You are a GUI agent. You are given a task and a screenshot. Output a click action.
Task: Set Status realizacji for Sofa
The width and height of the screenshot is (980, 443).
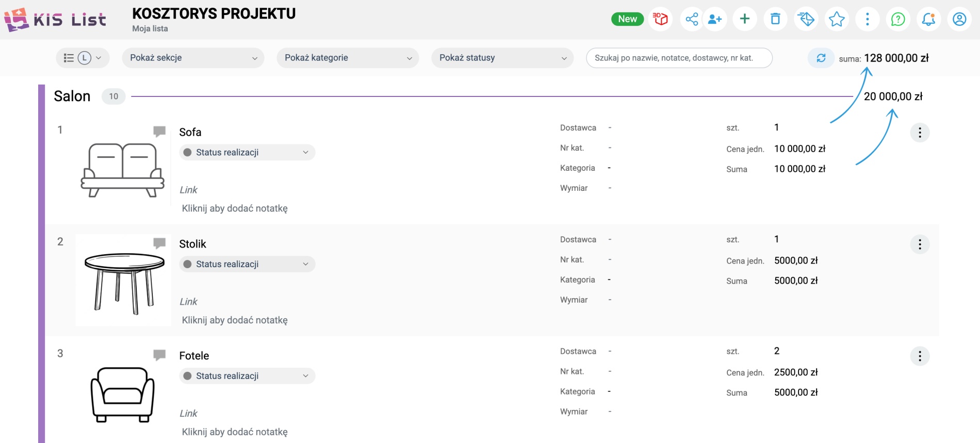tap(247, 152)
